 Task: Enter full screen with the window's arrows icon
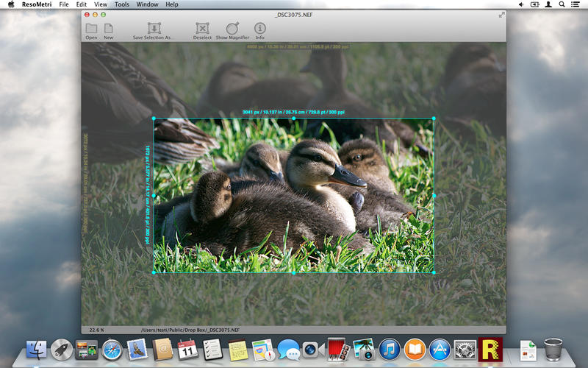click(x=502, y=15)
